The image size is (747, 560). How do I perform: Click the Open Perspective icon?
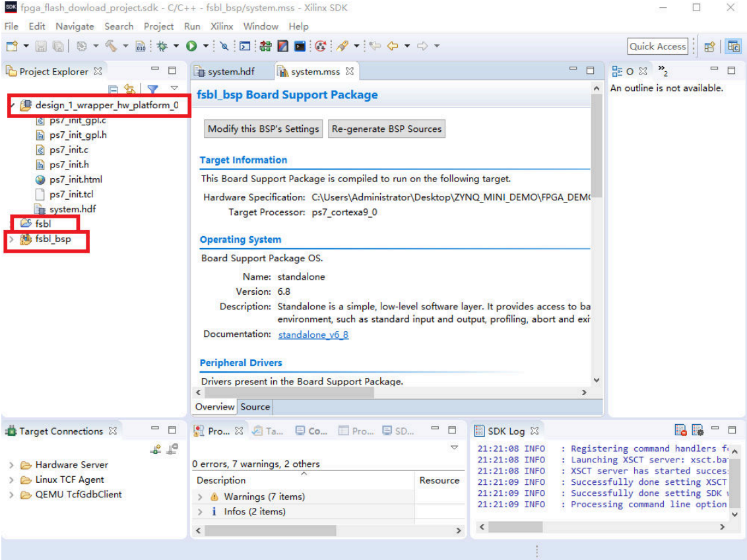[x=709, y=46]
